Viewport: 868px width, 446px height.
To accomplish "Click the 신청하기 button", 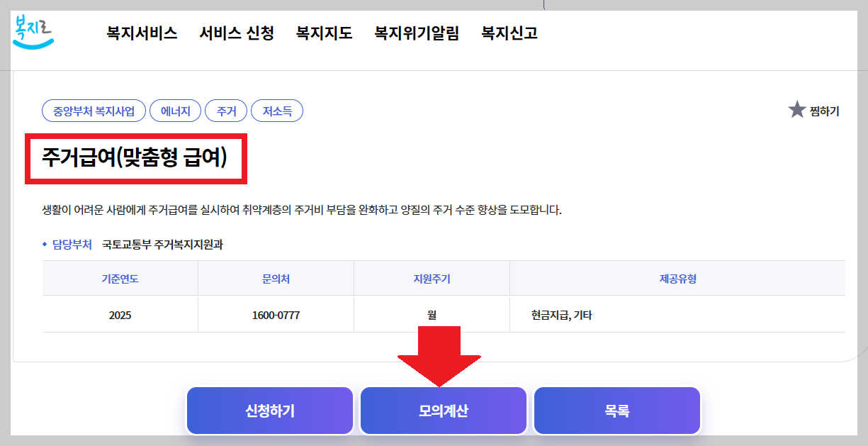I will point(269,410).
